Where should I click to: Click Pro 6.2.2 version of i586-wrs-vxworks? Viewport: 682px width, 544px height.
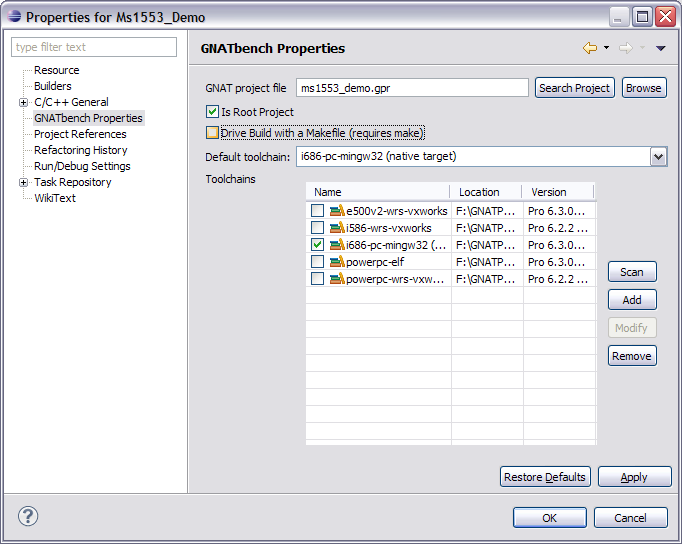(x=558, y=228)
